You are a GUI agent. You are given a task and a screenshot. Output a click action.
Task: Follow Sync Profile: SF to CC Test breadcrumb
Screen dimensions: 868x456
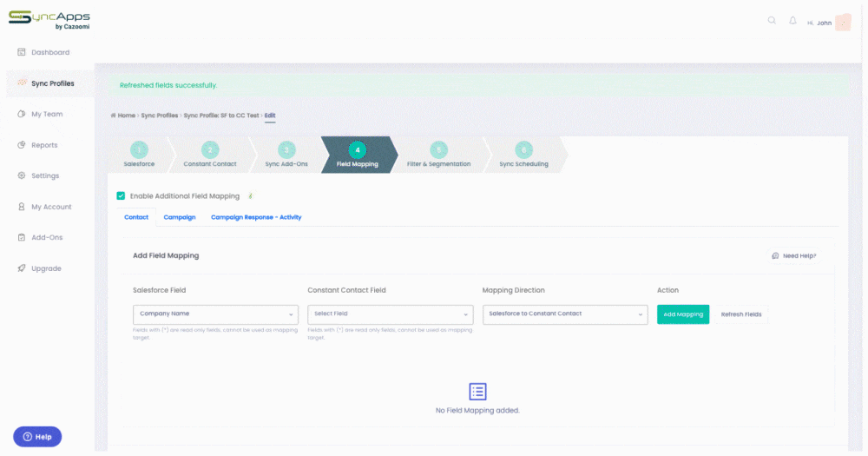tap(221, 116)
